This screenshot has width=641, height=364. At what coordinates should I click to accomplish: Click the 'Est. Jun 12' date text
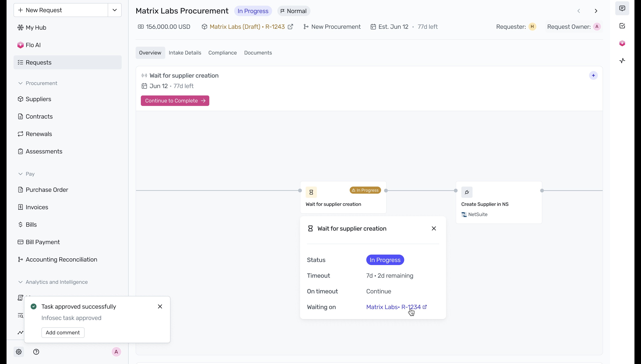[393, 27]
